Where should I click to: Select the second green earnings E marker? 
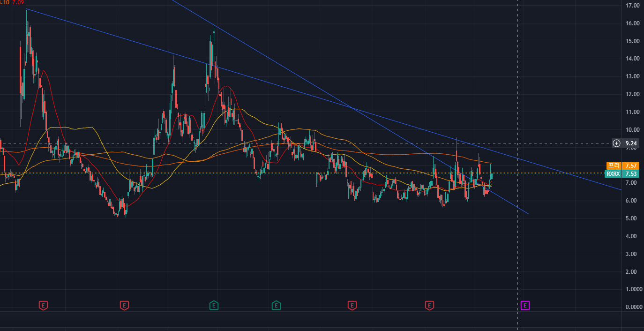(x=276, y=306)
